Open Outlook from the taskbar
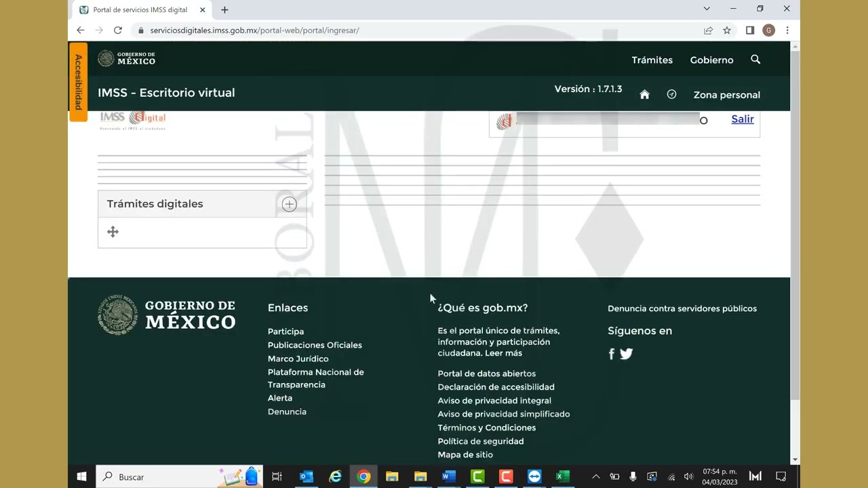The height and width of the screenshot is (488, 868). [307, 476]
